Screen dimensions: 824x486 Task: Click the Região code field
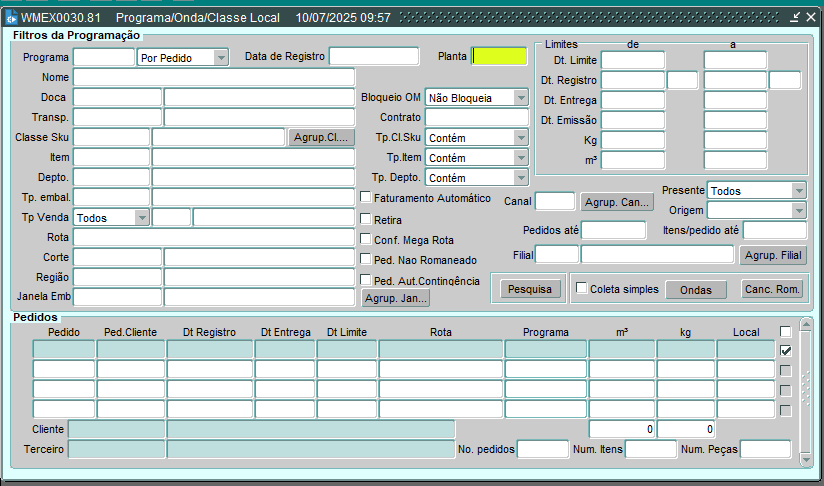click(118, 277)
